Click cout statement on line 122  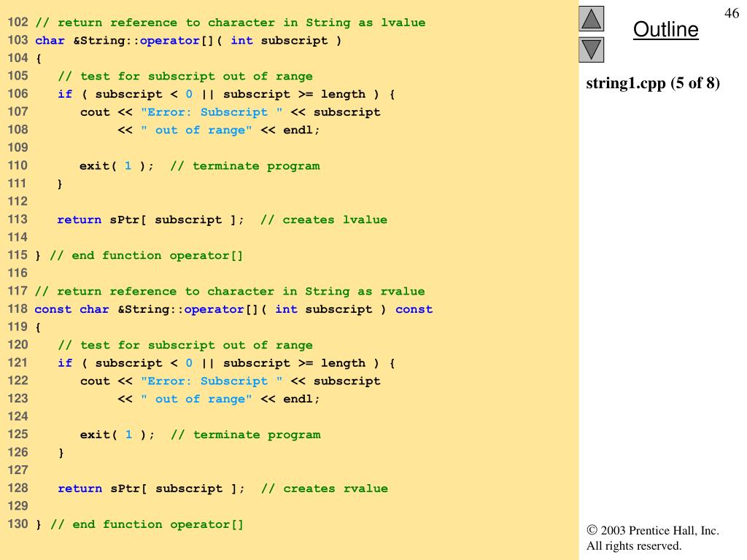point(231,381)
